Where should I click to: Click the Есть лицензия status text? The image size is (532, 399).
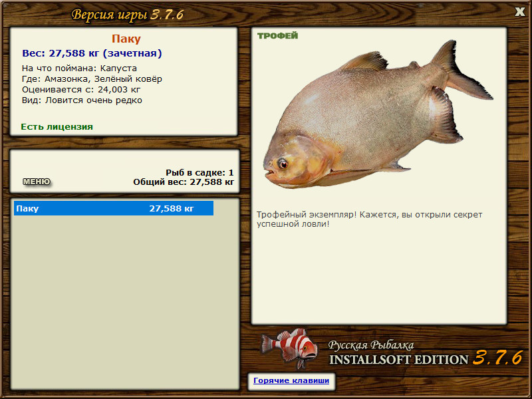57,127
